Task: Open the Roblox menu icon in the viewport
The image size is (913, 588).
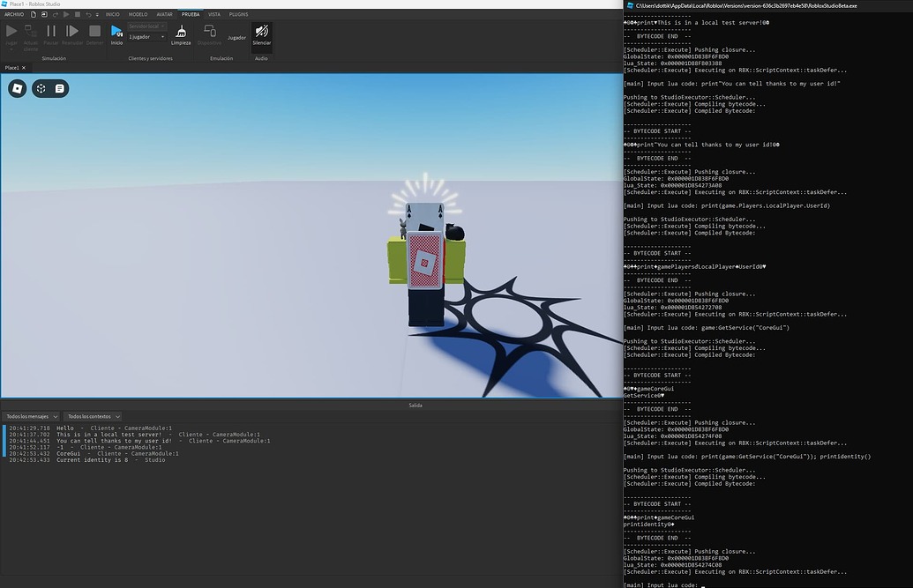Action: (18, 88)
